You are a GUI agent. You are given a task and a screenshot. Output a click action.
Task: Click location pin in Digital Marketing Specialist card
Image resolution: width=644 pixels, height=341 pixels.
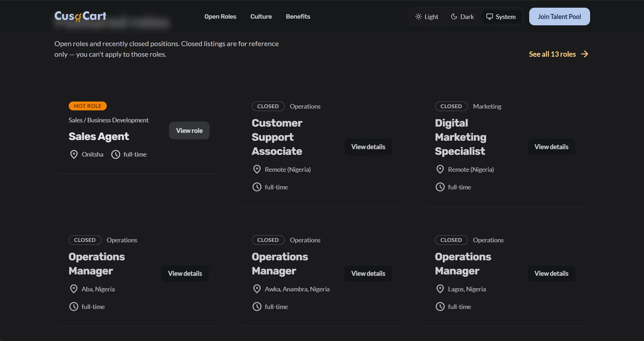click(x=440, y=169)
